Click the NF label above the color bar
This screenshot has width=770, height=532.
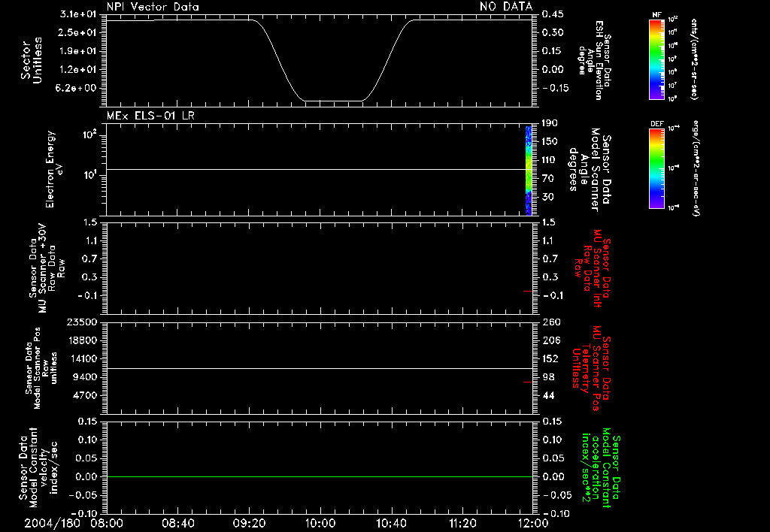(657, 15)
